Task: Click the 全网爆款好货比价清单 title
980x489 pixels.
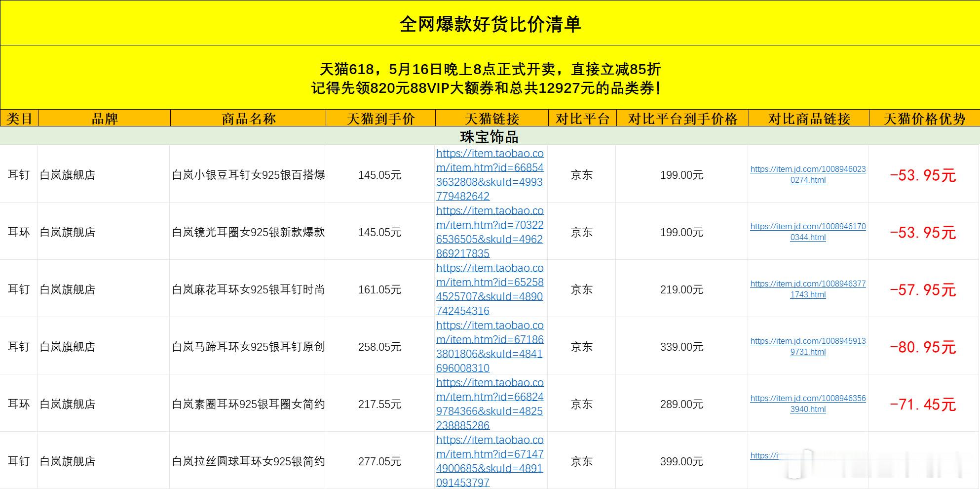Action: [490, 24]
